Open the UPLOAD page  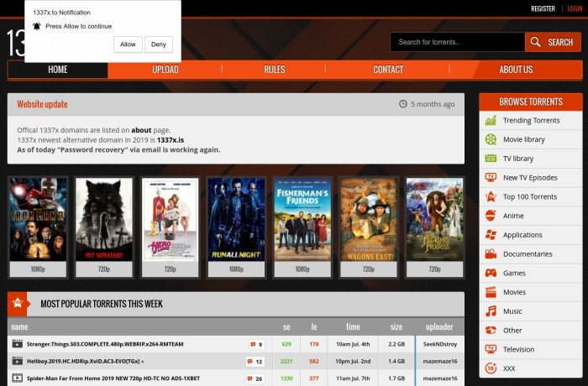pyautogui.click(x=165, y=70)
